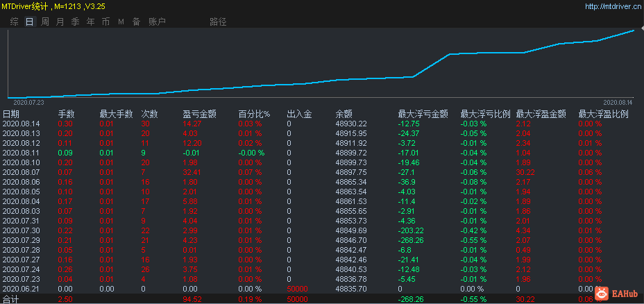The image size is (644, 304).
Task: Switch to the 综 summary tab
Action: coord(15,22)
